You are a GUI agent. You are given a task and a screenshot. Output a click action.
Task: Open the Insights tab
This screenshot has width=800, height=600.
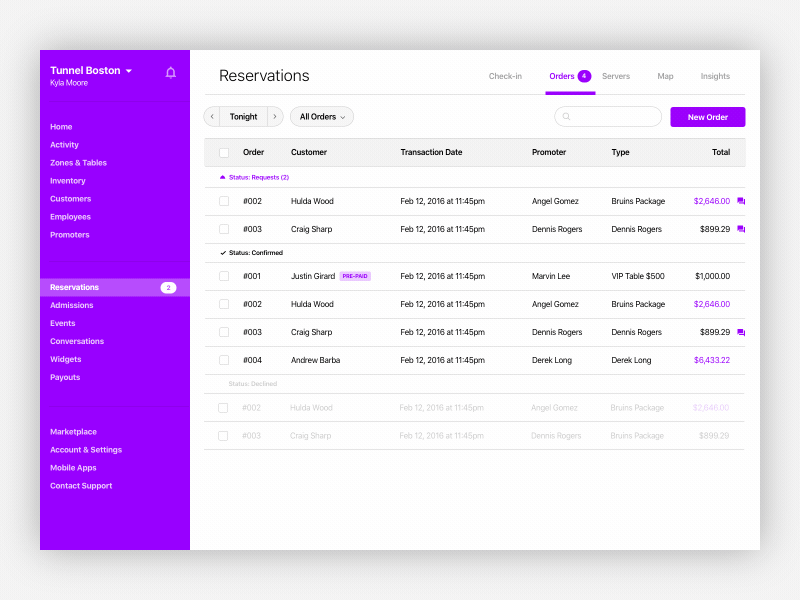tap(715, 76)
